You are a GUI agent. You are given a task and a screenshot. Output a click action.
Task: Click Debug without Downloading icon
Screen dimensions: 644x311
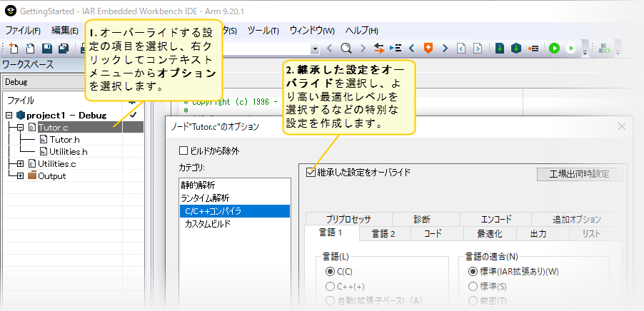click(x=570, y=49)
